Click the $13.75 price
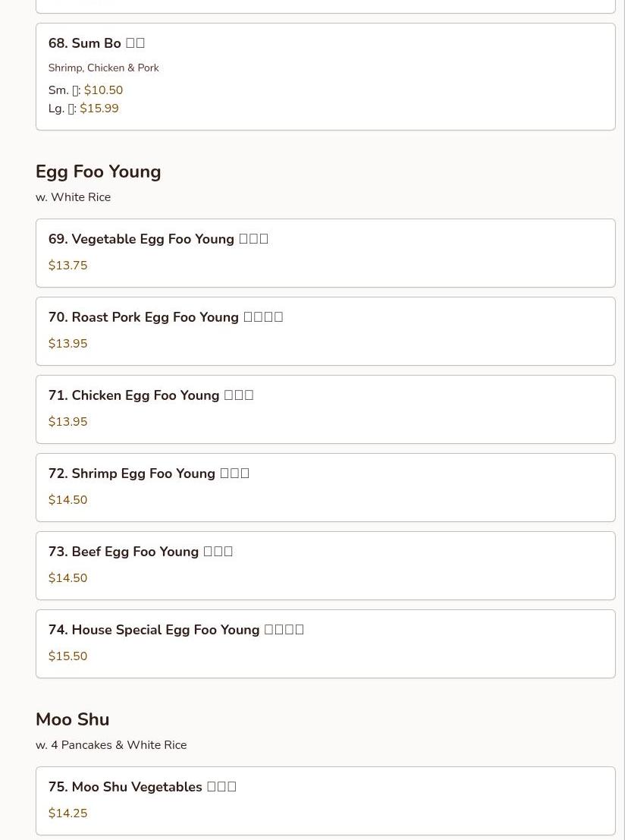This screenshot has height=840, width=640. click(x=68, y=266)
